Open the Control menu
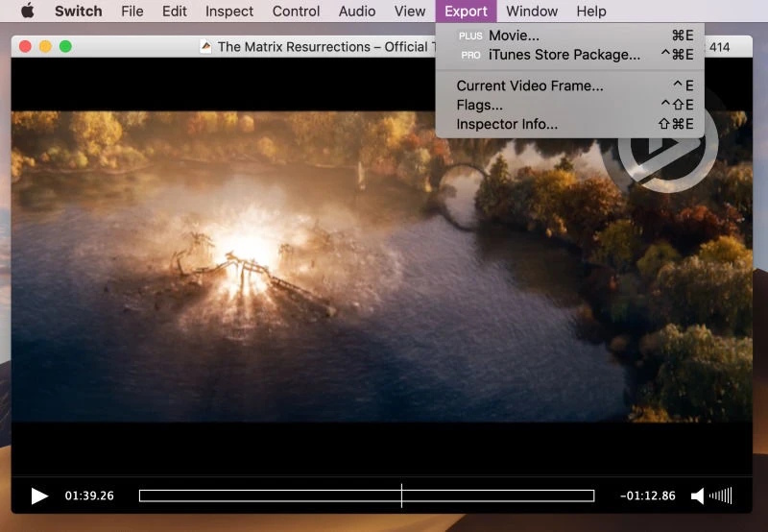The width and height of the screenshot is (768, 532). point(296,11)
